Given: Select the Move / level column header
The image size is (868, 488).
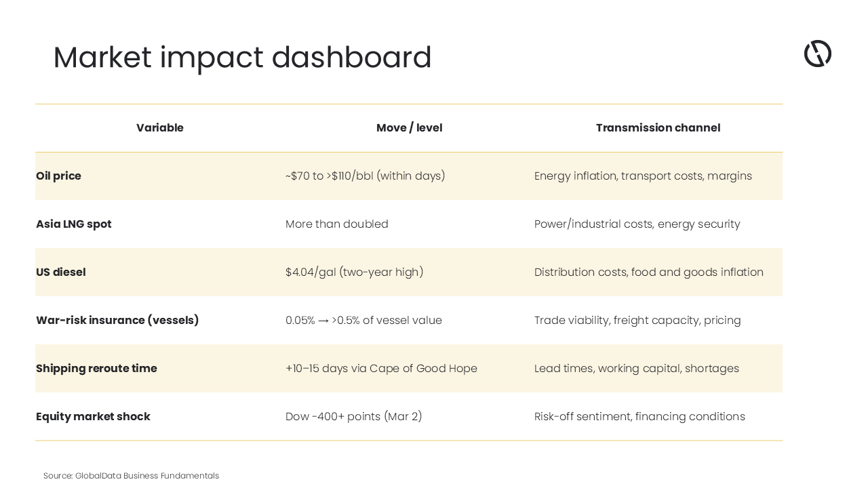Looking at the screenshot, I should click(409, 128).
